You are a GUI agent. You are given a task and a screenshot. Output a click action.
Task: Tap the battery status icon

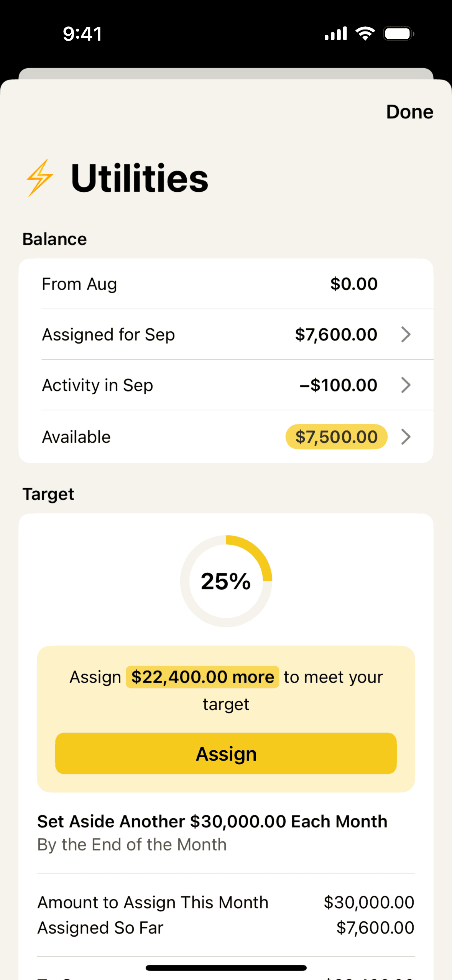[399, 34]
